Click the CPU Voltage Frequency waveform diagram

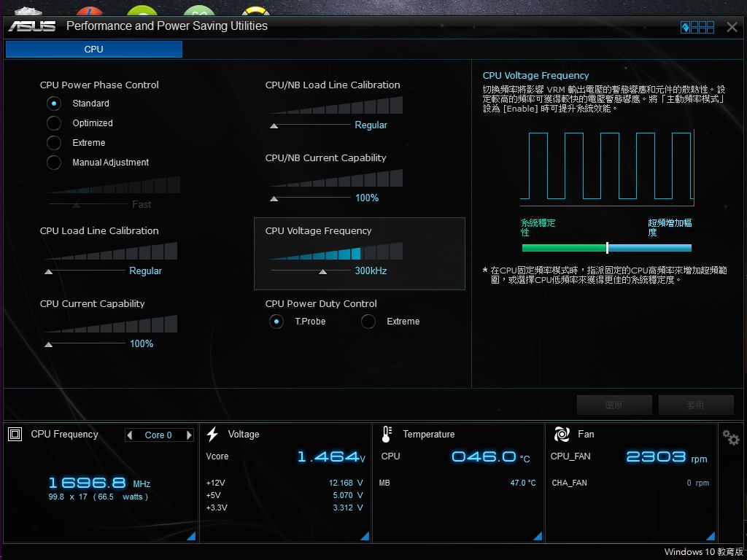pos(607,167)
